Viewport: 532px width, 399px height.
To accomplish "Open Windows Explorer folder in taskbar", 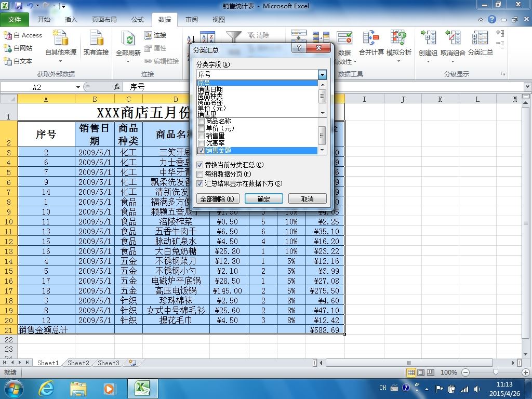I will (78, 389).
